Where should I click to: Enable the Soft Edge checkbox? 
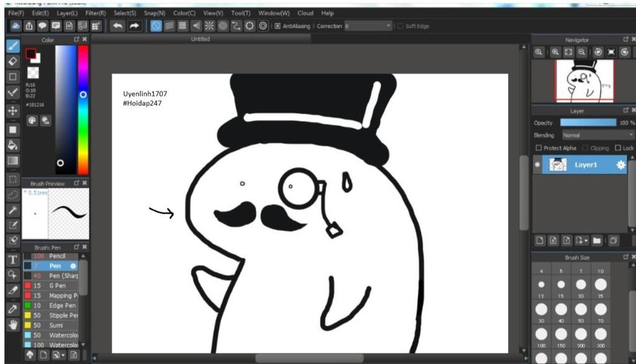point(401,26)
